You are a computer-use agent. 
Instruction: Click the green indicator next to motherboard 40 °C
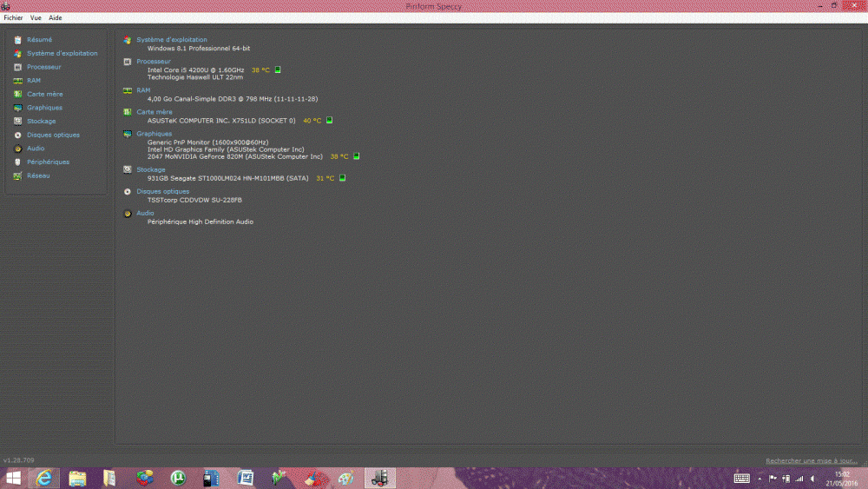[329, 120]
